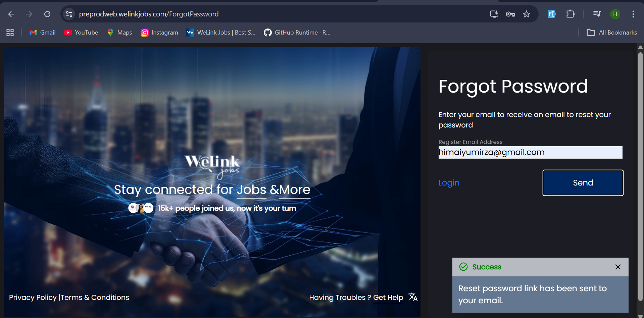
Task: Click the browser back arrow
Action: [x=11, y=14]
